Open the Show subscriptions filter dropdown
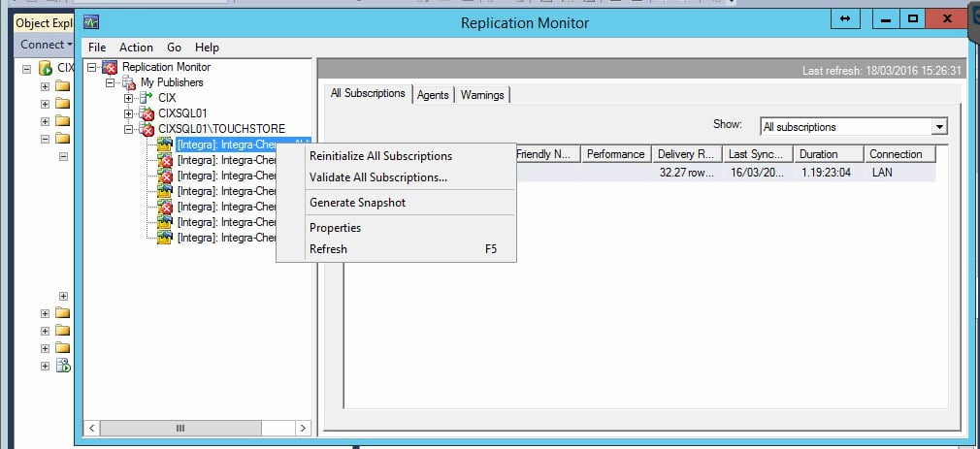The height and width of the screenshot is (449, 980). [x=939, y=127]
